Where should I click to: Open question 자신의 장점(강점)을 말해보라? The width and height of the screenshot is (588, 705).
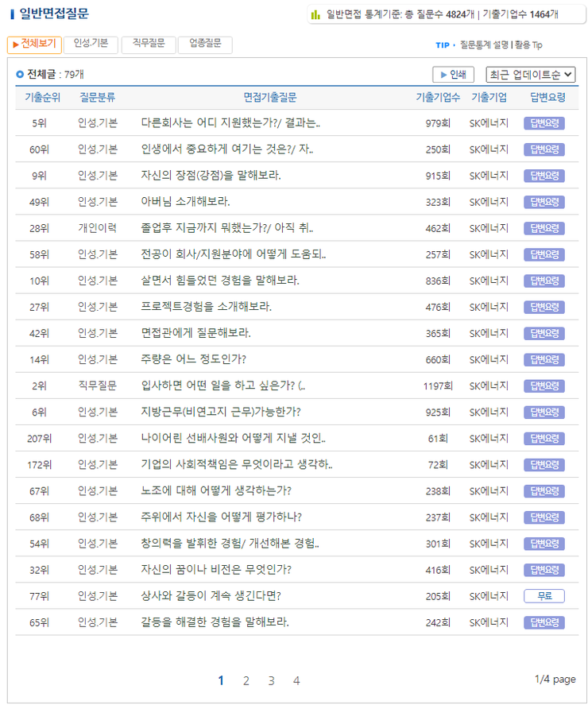[x=211, y=176]
